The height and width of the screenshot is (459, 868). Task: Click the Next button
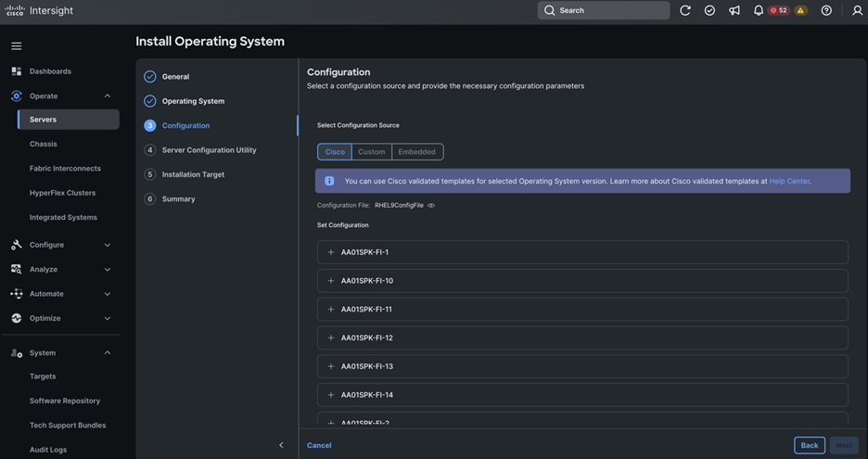tap(844, 445)
